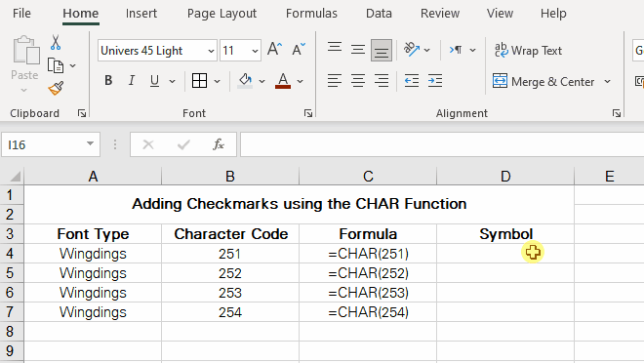Image resolution: width=644 pixels, height=363 pixels.
Task: Select column C header
Action: pyautogui.click(x=368, y=177)
